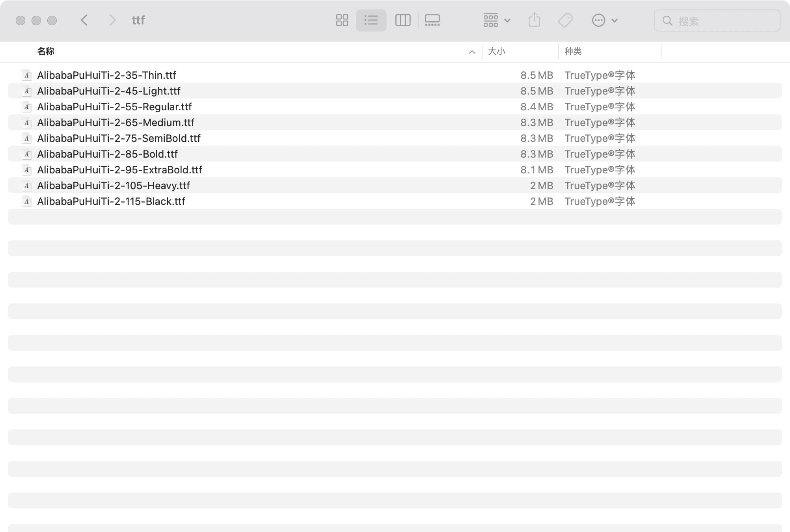Screen dimensions: 790x532
Task: Minimize the Finder window
Action: click(x=36, y=20)
